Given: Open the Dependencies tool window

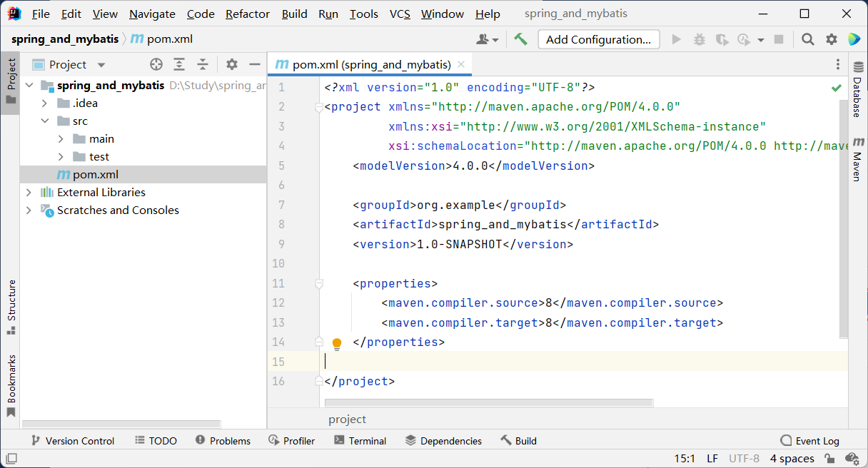Looking at the screenshot, I should 443,441.
